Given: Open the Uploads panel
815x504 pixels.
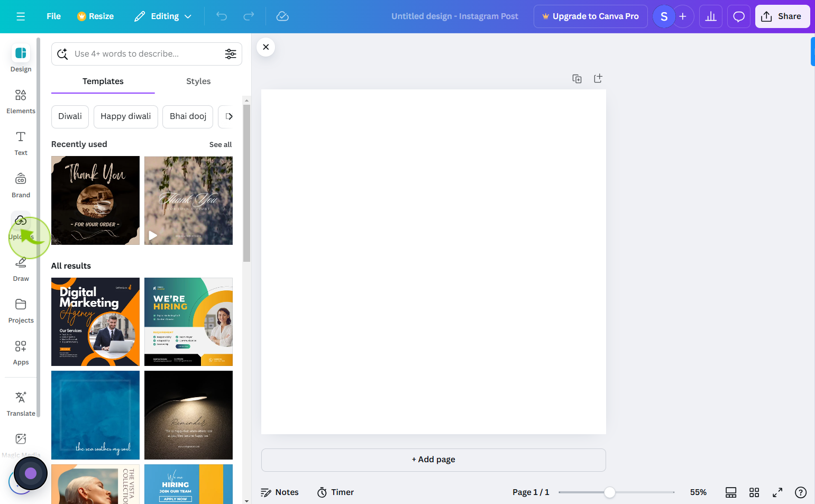Looking at the screenshot, I should [x=21, y=227].
